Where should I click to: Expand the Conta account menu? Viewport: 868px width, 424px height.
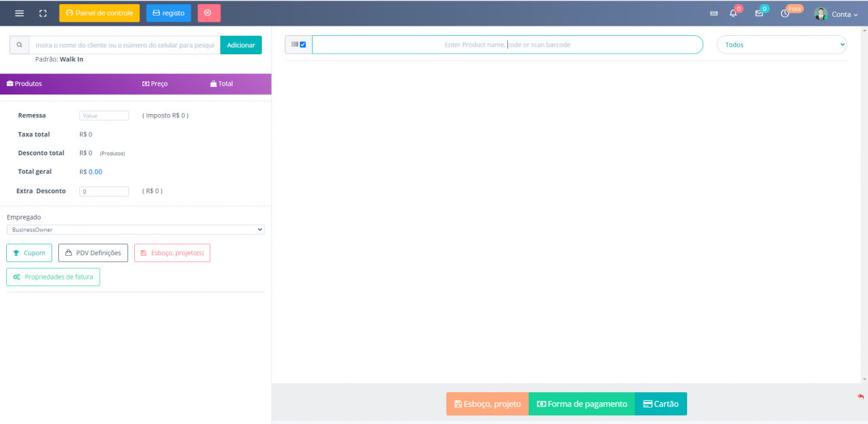tap(832, 14)
